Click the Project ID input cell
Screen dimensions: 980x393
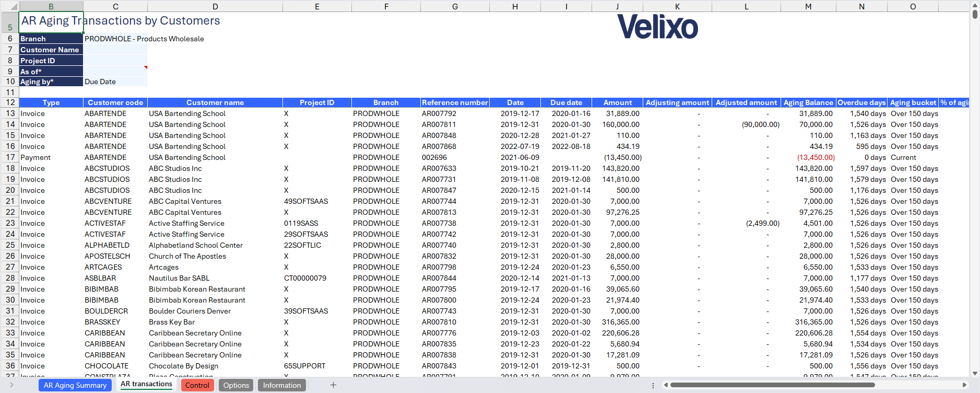click(x=115, y=61)
